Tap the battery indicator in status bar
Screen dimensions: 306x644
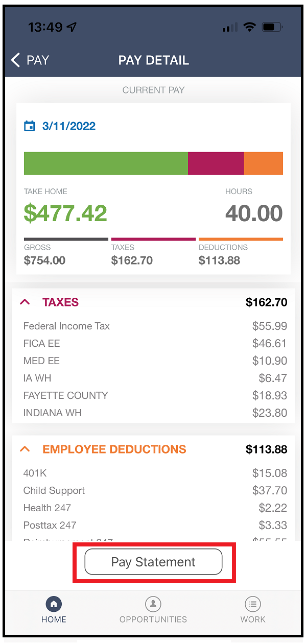tap(272, 27)
